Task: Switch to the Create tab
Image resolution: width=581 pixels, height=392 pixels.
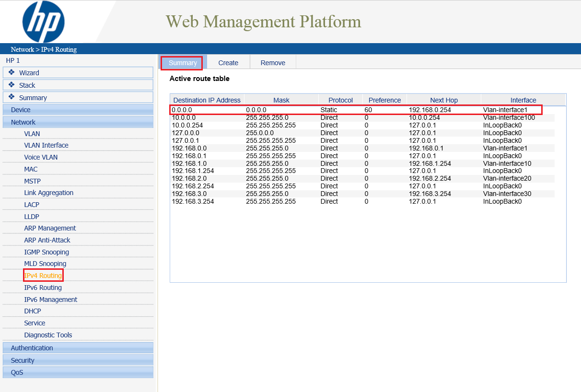Action: [228, 63]
